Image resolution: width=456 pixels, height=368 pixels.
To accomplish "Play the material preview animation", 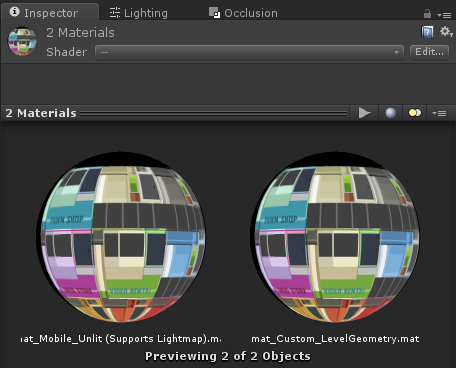I will pos(364,113).
